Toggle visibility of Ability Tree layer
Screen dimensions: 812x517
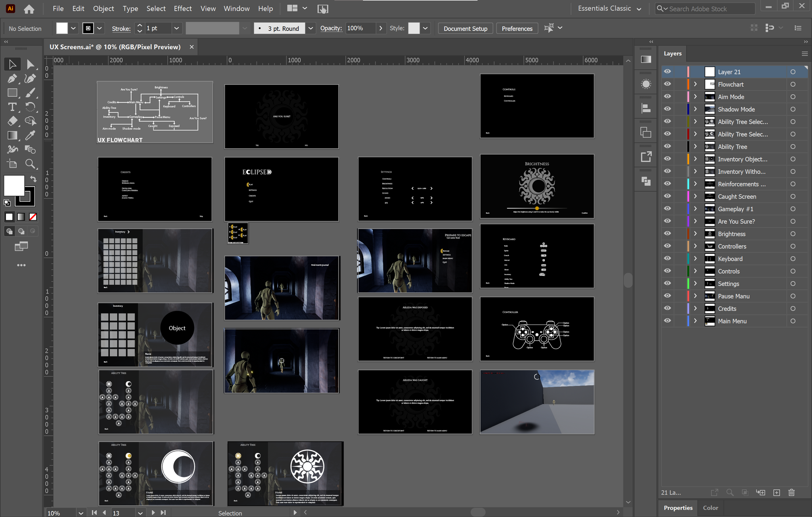click(x=668, y=146)
